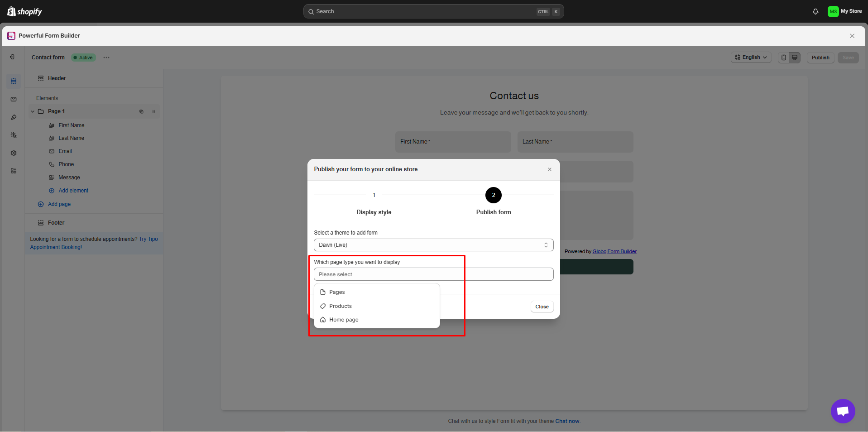Open the chat bubble at bottom right
868x432 pixels.
(843, 411)
